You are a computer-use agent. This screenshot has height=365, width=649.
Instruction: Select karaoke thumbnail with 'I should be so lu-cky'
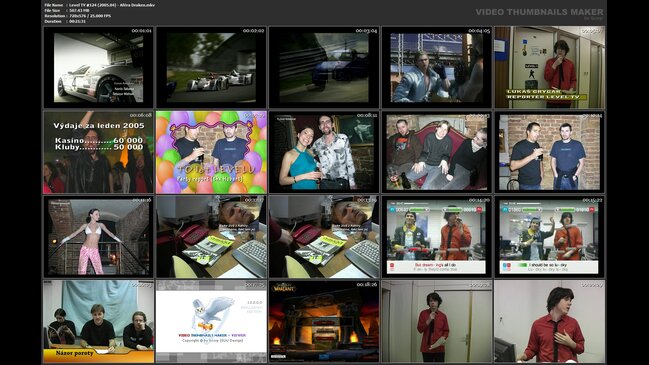point(550,237)
